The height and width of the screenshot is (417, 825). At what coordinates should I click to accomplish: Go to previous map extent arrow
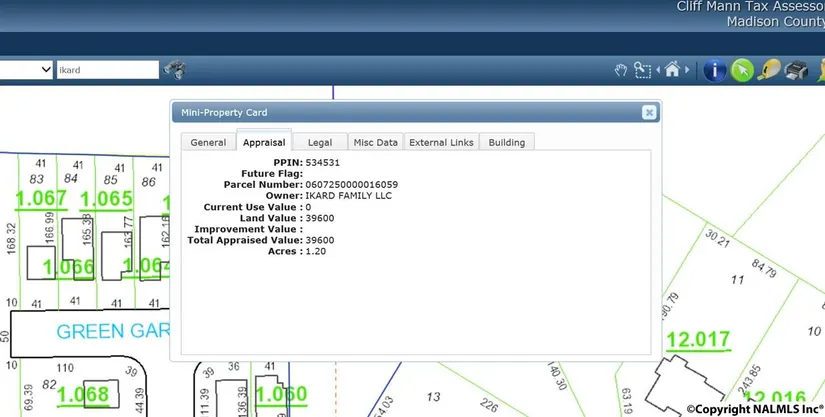click(659, 70)
